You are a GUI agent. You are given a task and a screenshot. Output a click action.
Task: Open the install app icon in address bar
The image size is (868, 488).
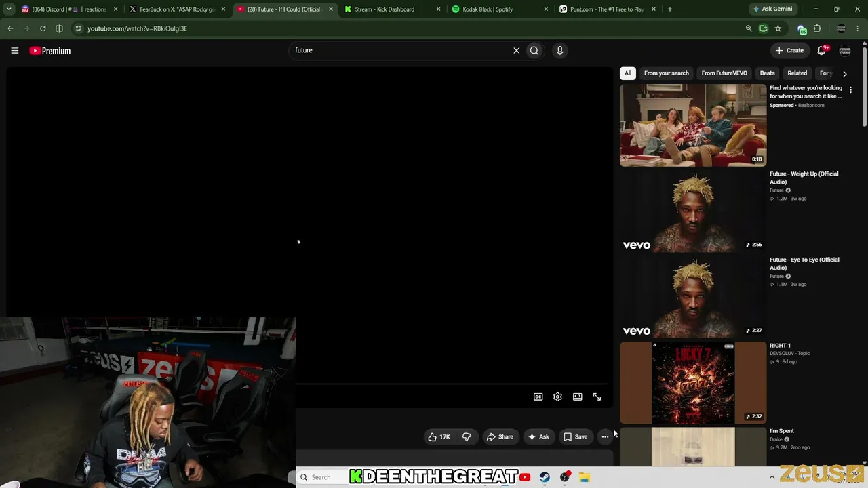[x=764, y=28]
